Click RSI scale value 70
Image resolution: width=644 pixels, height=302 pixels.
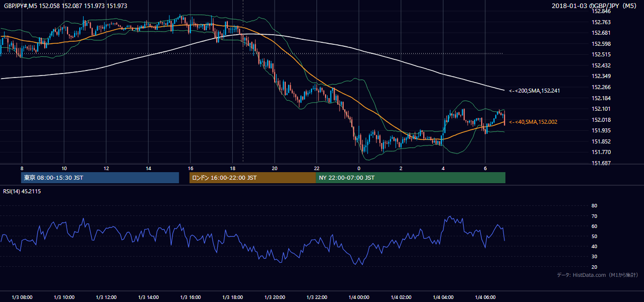pyautogui.click(x=594, y=216)
